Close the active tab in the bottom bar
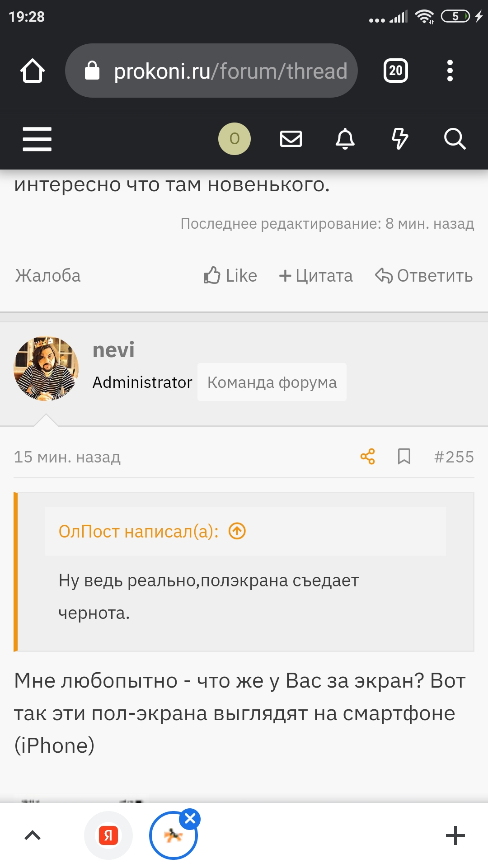This screenshot has width=488, height=868. pyautogui.click(x=190, y=819)
